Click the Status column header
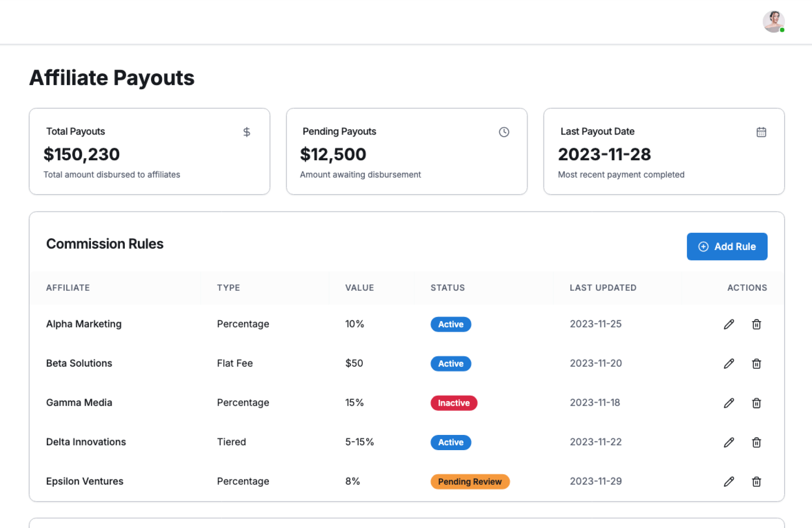The image size is (812, 528). click(x=447, y=288)
